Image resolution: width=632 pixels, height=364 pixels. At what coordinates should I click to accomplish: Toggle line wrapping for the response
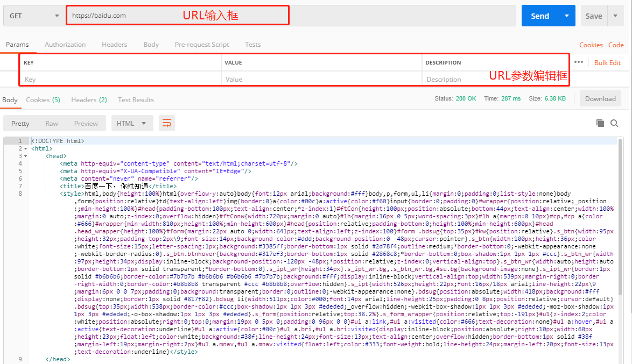click(x=166, y=123)
